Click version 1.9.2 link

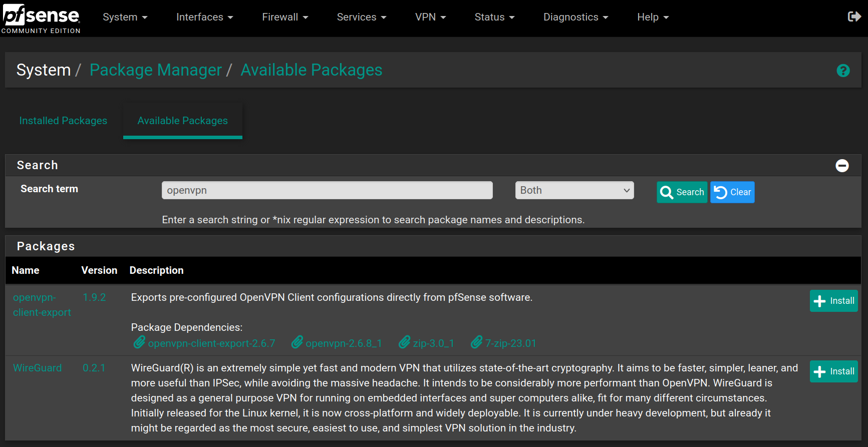tap(94, 297)
